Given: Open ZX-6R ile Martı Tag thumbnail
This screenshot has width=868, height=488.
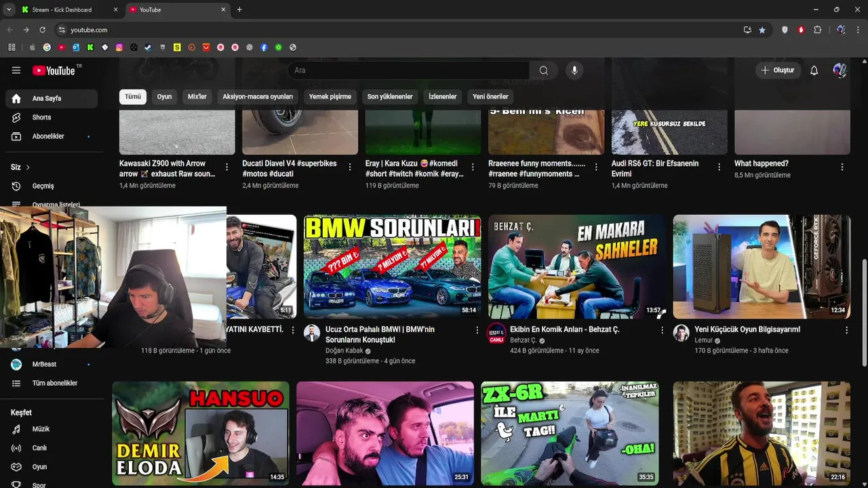Looking at the screenshot, I should point(570,433).
